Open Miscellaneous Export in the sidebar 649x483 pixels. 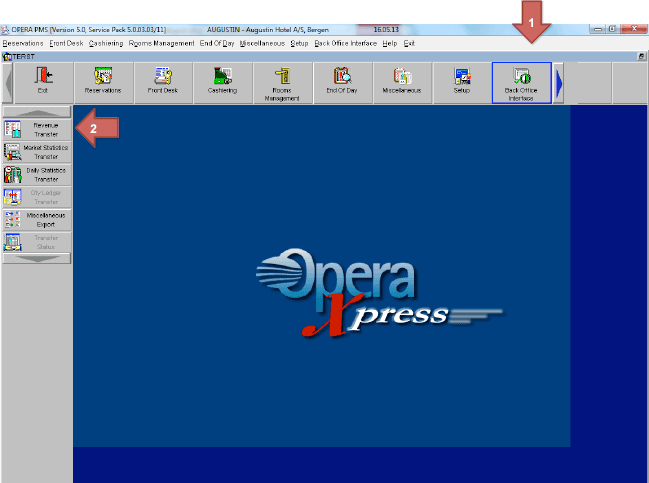(37, 219)
